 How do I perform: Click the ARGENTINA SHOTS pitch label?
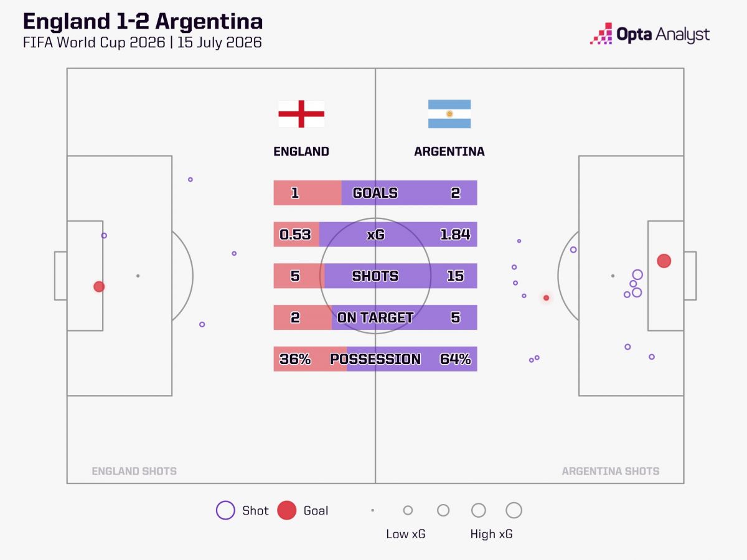[x=611, y=471]
